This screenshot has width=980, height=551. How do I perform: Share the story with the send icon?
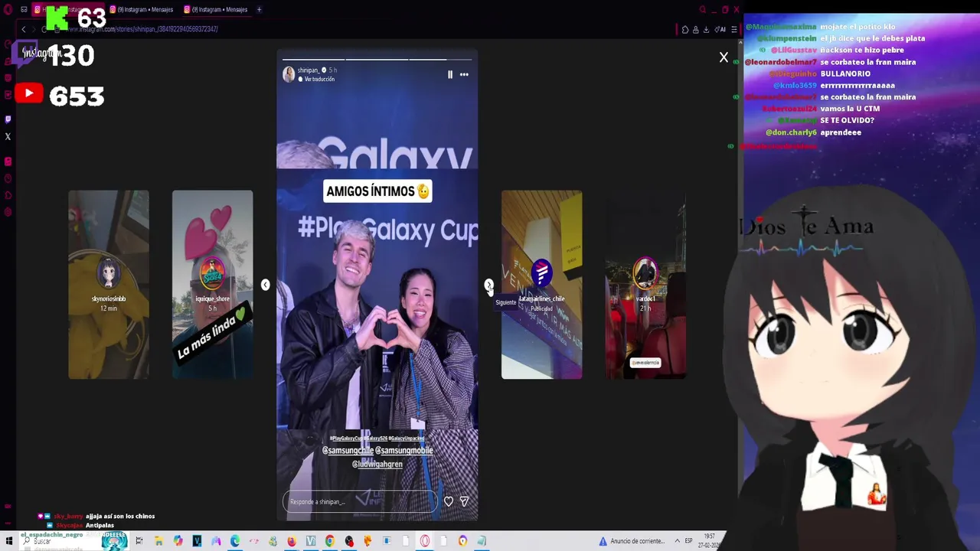coord(464,501)
